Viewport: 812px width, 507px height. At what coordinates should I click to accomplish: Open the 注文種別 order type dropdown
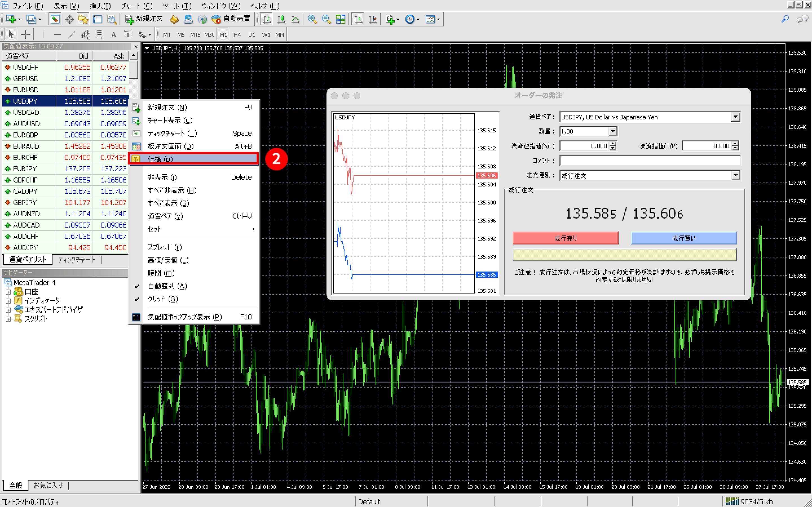pyautogui.click(x=735, y=175)
